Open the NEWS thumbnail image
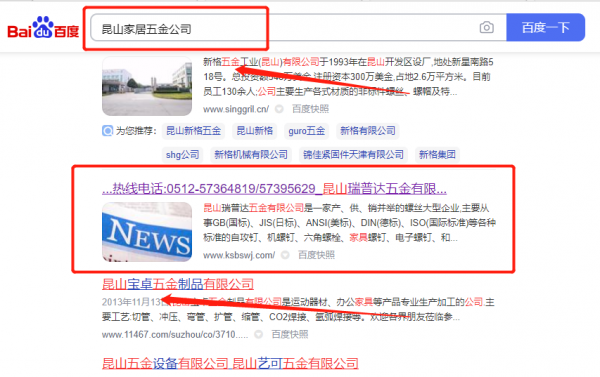 coord(147,232)
